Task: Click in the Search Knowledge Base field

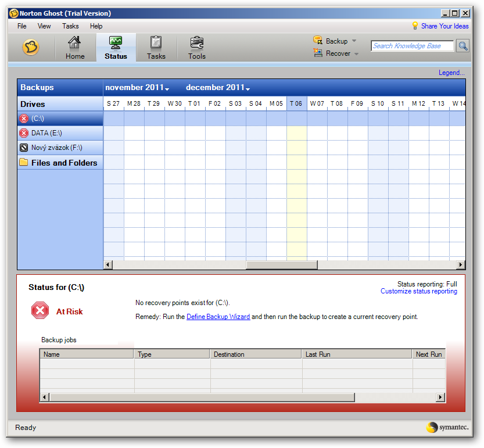Action: [413, 46]
